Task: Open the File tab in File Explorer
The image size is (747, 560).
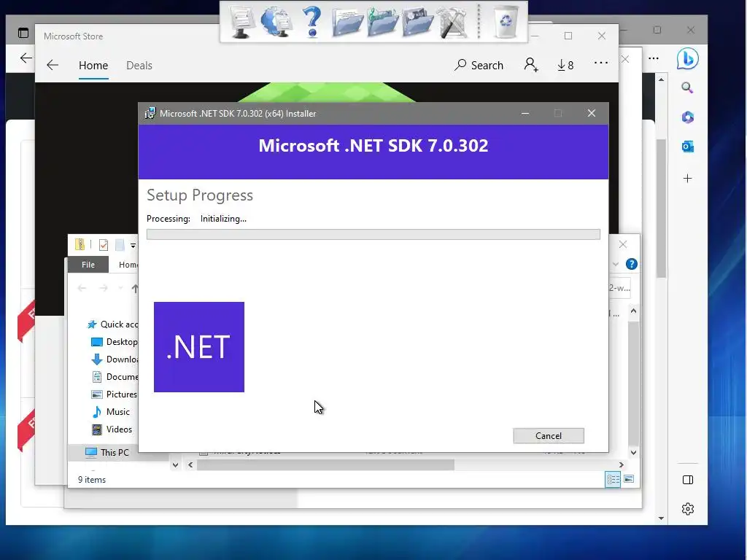Action: point(88,265)
